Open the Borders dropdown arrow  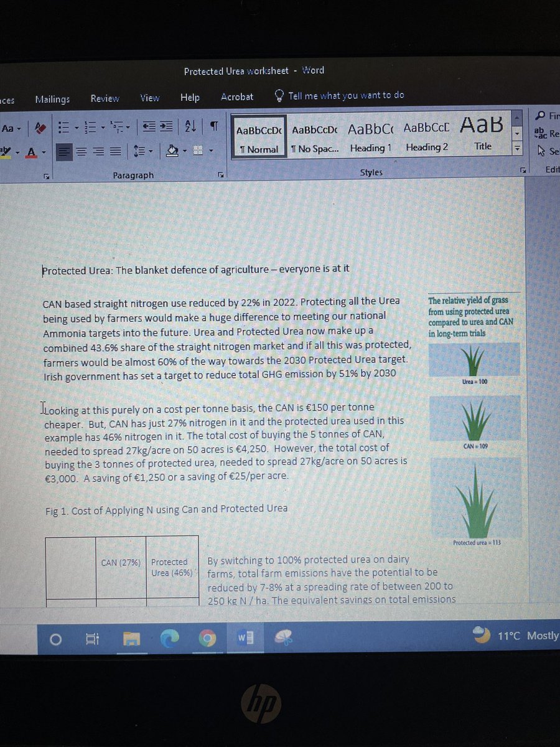[210, 151]
